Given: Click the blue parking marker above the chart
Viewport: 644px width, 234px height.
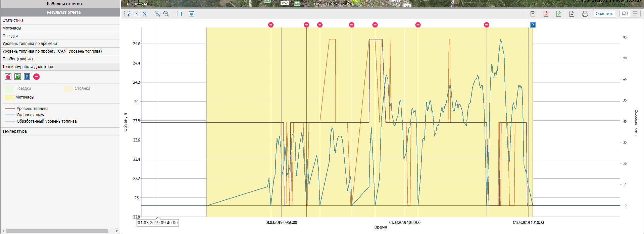Looking at the screenshot, I should click(532, 25).
